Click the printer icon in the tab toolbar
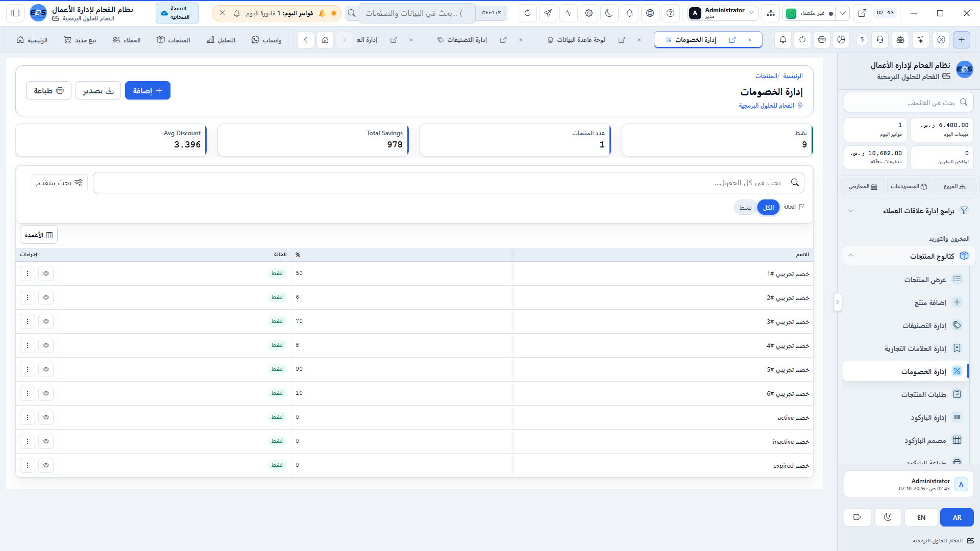The width and height of the screenshot is (980, 551). point(821,40)
